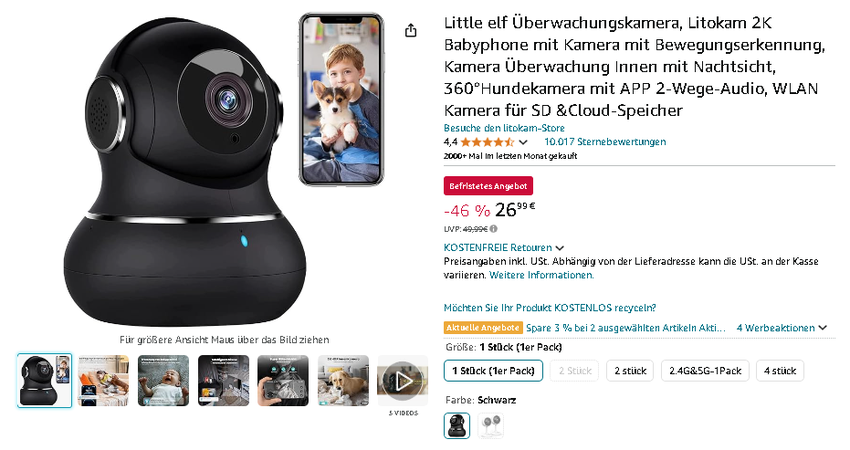Select the first black camera thumbnail
This screenshot has height=450, width=850.
coord(44,381)
